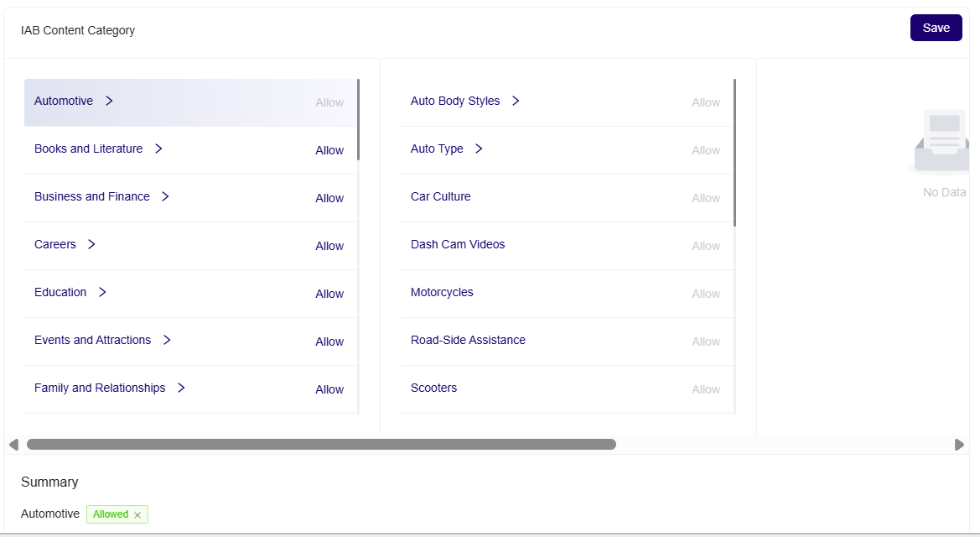The height and width of the screenshot is (537, 980).
Task: Open Business and Finance subcategories
Action: tap(166, 196)
